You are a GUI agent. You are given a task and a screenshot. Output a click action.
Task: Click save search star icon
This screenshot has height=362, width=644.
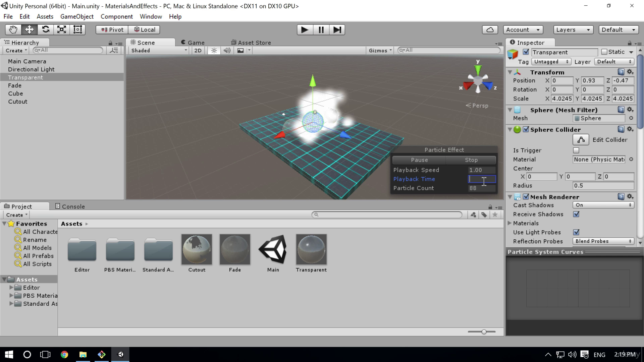[495, 215]
